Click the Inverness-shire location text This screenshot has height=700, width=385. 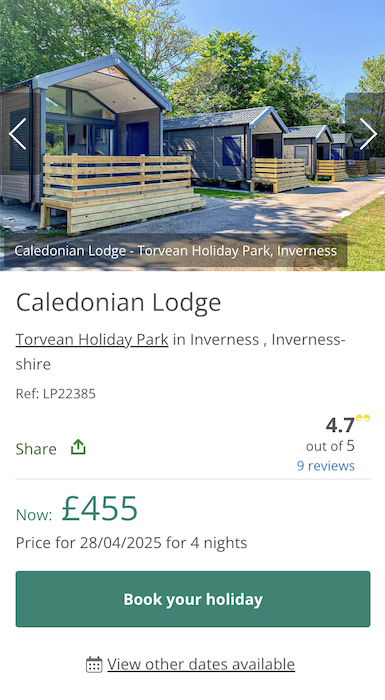(x=180, y=352)
